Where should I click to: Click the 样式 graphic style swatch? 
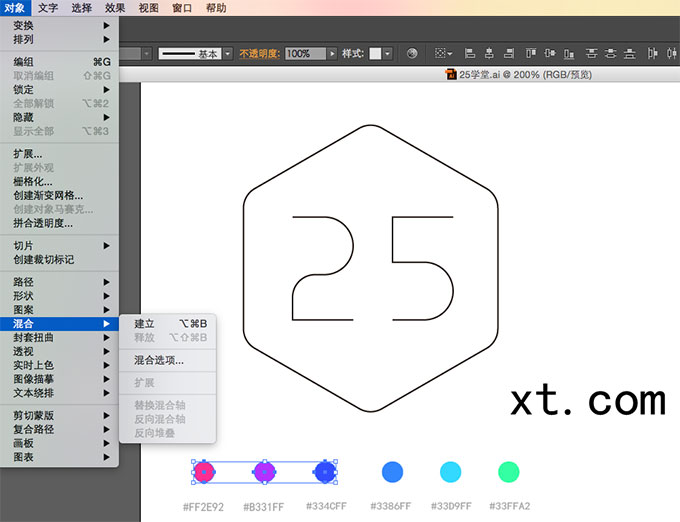click(x=375, y=53)
